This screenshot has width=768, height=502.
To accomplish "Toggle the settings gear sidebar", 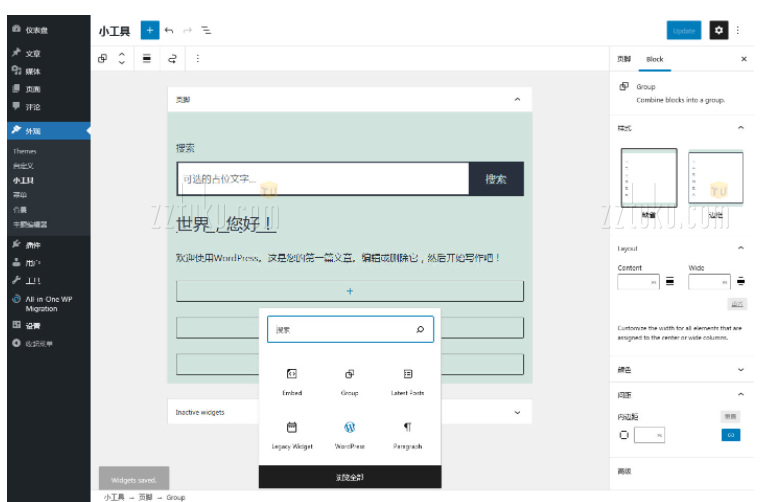I will click(x=718, y=31).
